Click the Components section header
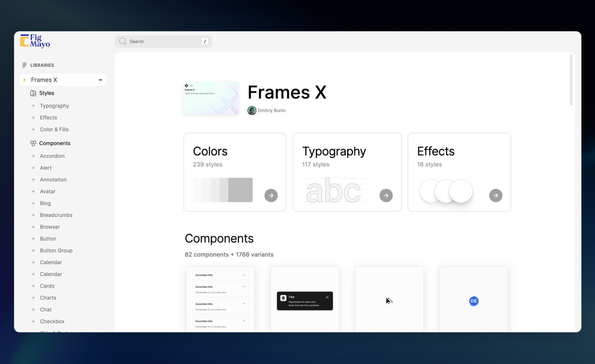Image resolution: width=595 pixels, height=364 pixels. click(55, 143)
